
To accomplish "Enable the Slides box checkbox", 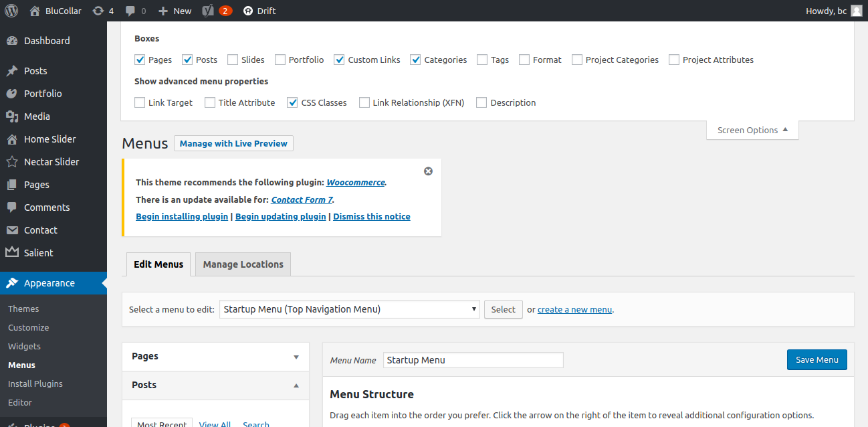I will coord(233,60).
